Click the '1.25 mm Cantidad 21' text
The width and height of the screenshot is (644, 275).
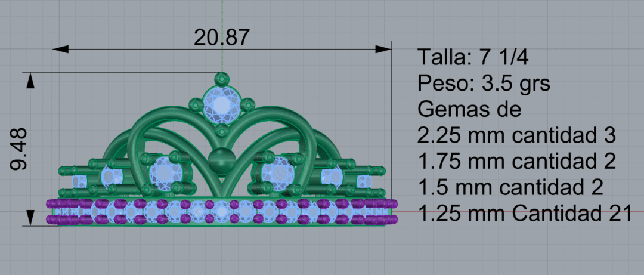click(x=525, y=213)
